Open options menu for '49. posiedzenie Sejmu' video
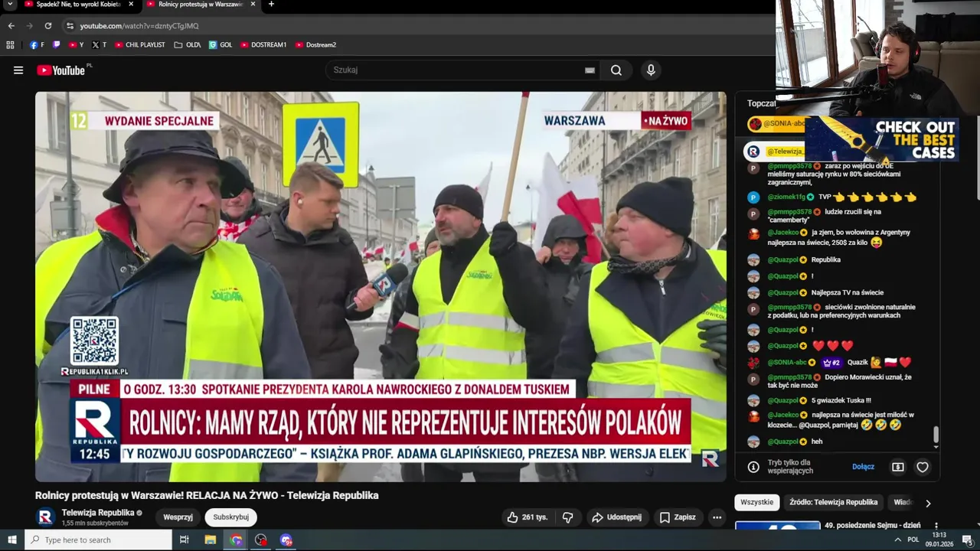 click(936, 526)
